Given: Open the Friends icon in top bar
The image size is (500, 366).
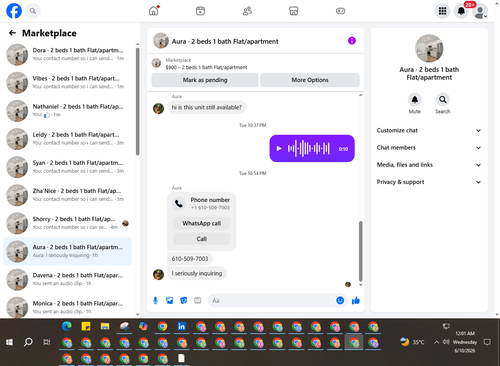Looking at the screenshot, I should click(247, 11).
